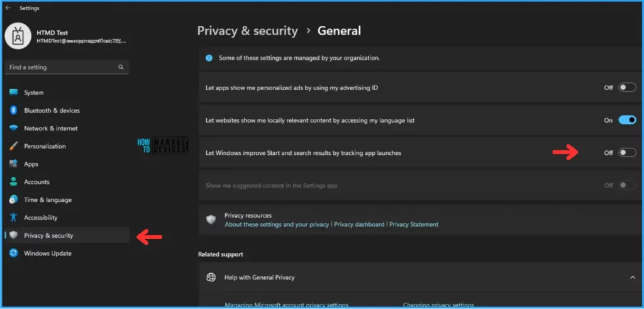Click the Windows Update sync icon

click(x=14, y=253)
